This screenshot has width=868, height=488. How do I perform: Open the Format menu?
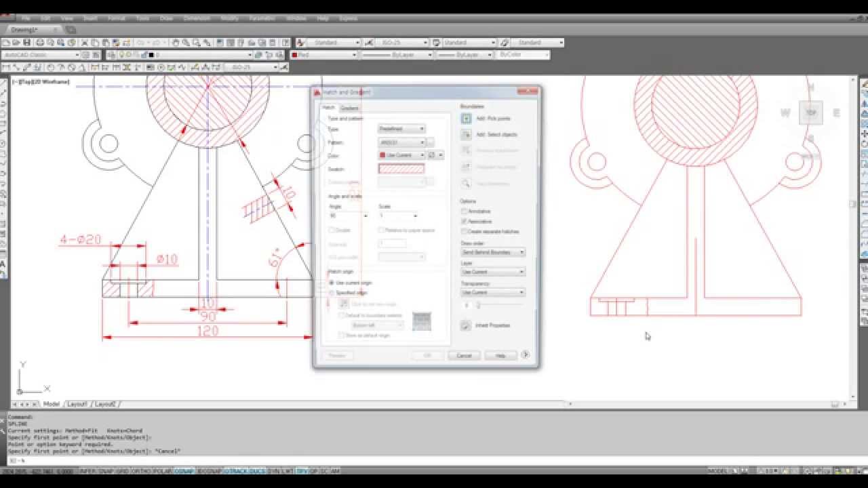tap(117, 18)
